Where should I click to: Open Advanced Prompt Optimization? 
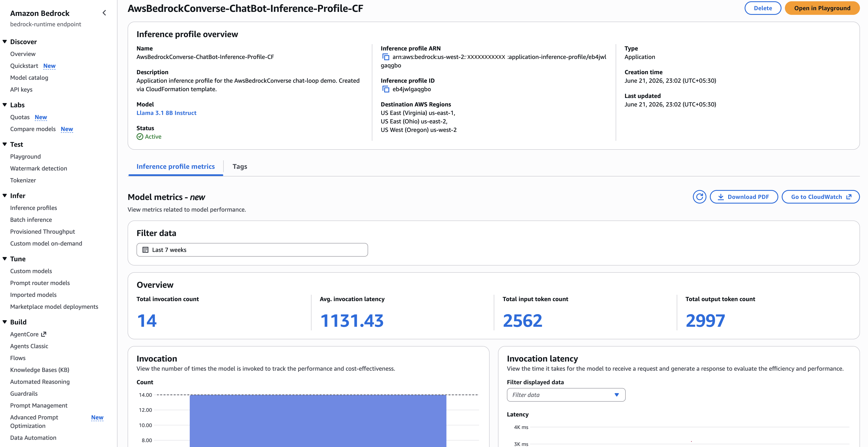tap(34, 421)
